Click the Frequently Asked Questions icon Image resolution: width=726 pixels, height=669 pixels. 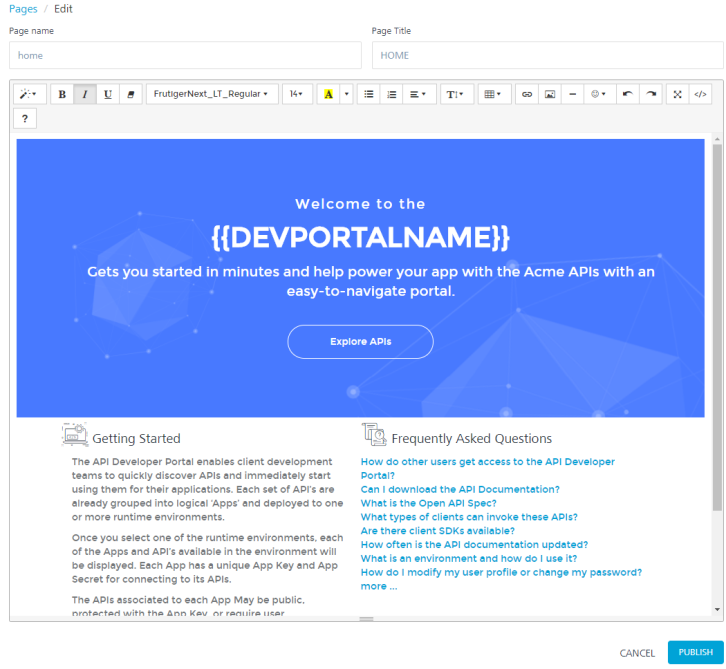point(374,434)
